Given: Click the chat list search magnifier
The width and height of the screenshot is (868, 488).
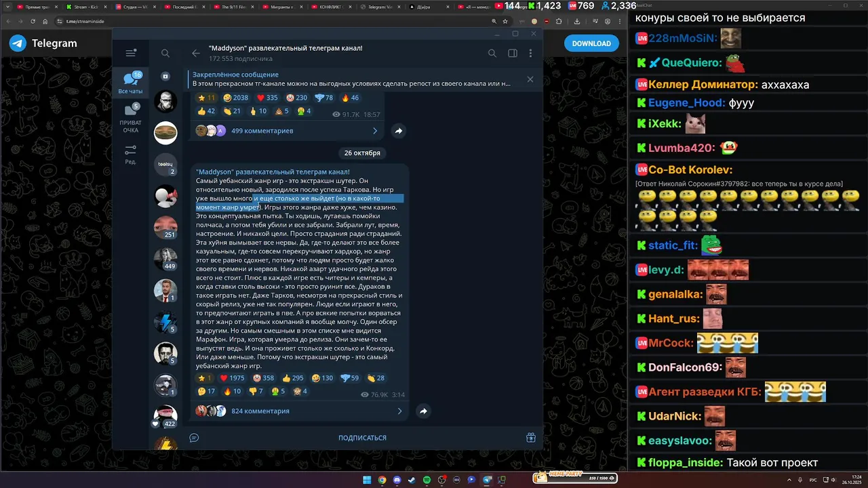Looking at the screenshot, I should pos(165,53).
